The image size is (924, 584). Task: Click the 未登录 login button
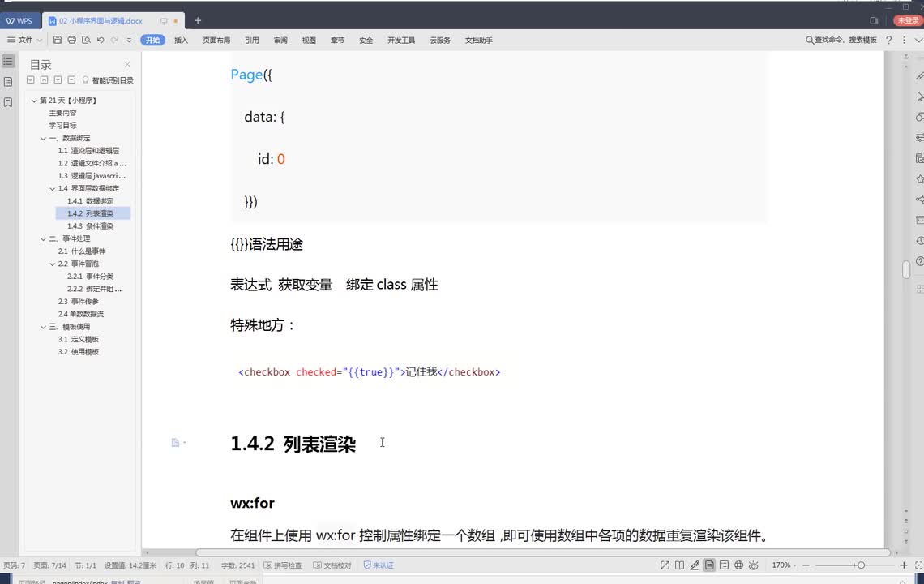(x=908, y=20)
